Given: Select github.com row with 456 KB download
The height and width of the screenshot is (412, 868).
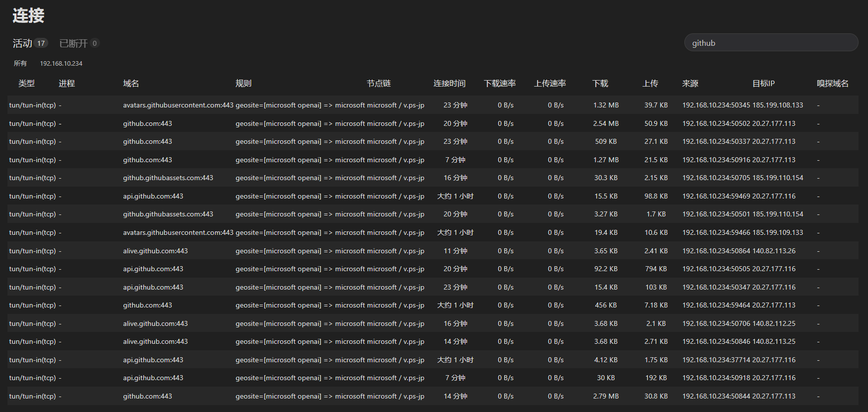Looking at the screenshot, I should coord(433,305).
